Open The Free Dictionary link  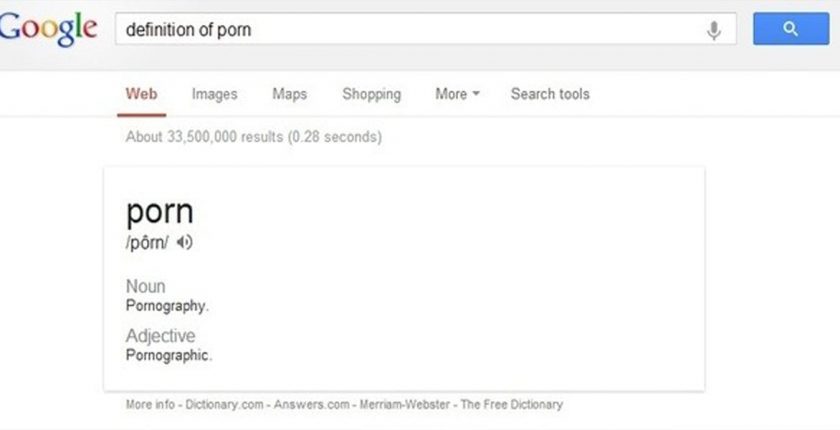coord(512,404)
